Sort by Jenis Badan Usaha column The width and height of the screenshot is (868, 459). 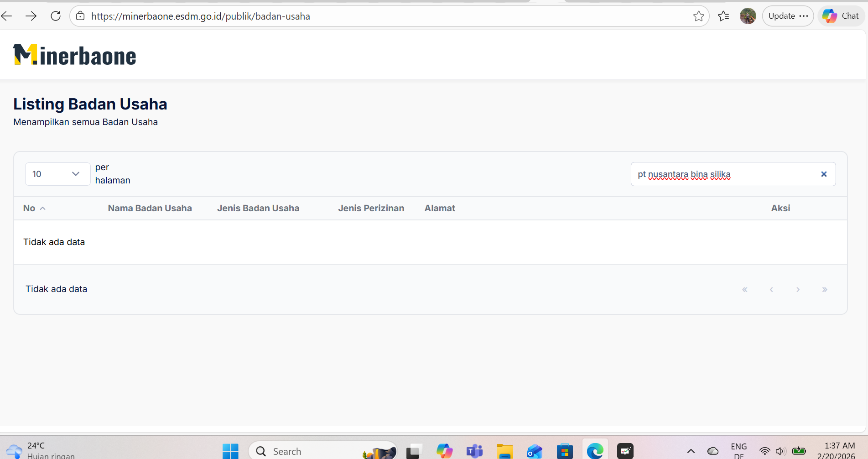pyautogui.click(x=258, y=208)
